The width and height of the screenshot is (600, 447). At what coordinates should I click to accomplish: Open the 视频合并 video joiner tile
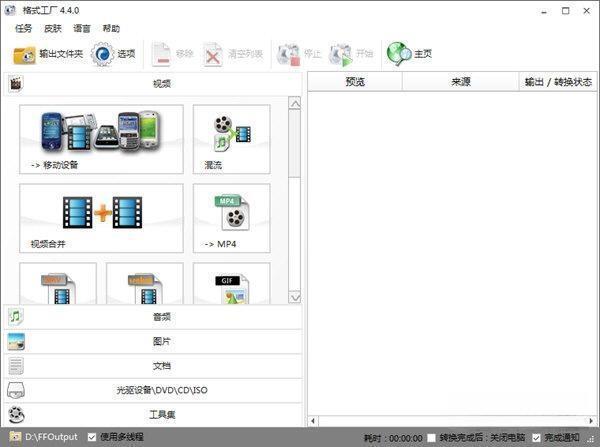(101, 218)
